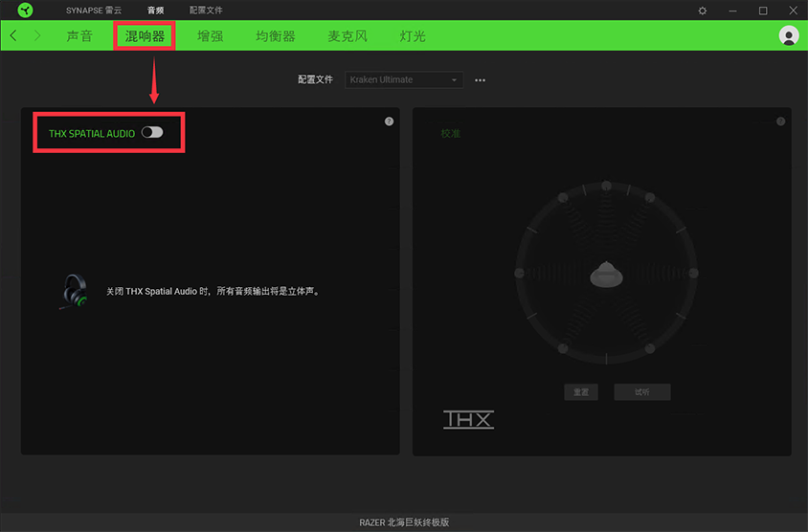Screen dimensions: 808x532
Task: Open the 均衡器 tab
Action: coord(276,36)
